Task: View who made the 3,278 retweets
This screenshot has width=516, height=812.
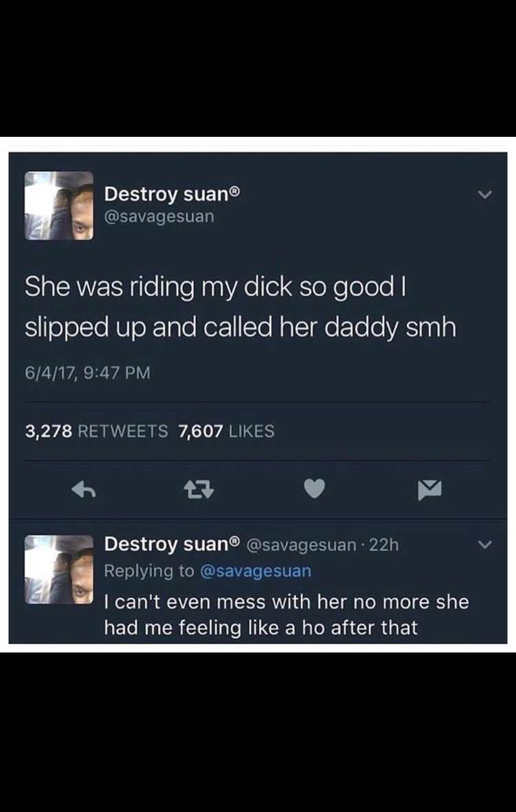Action: tap(97, 431)
